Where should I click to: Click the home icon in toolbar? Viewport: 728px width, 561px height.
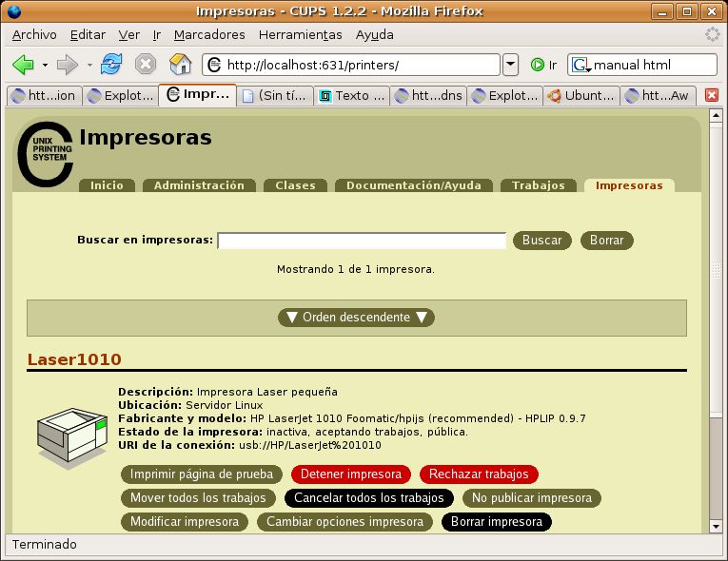click(180, 65)
